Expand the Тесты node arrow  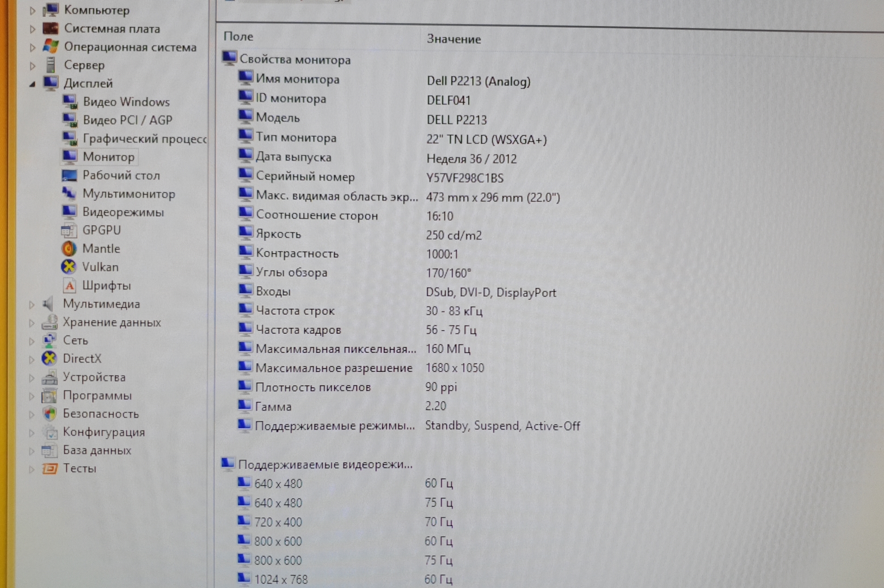tap(32, 469)
